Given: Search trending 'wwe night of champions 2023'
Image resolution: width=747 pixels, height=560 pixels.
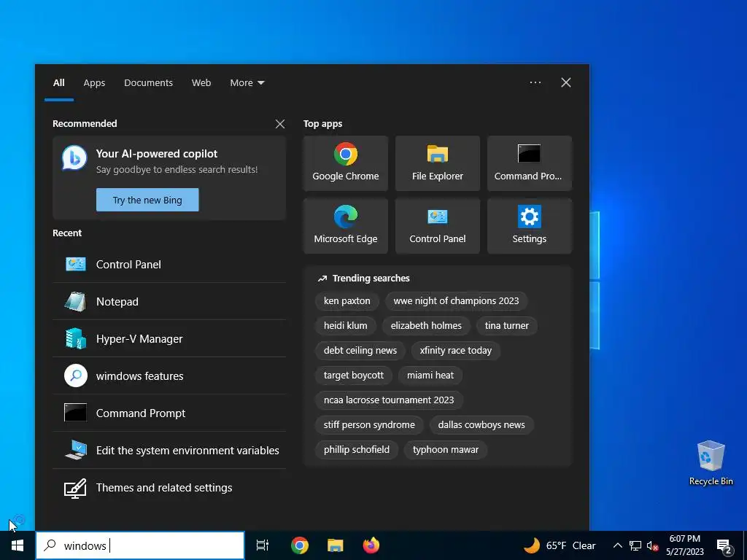Looking at the screenshot, I should pyautogui.click(x=456, y=301).
